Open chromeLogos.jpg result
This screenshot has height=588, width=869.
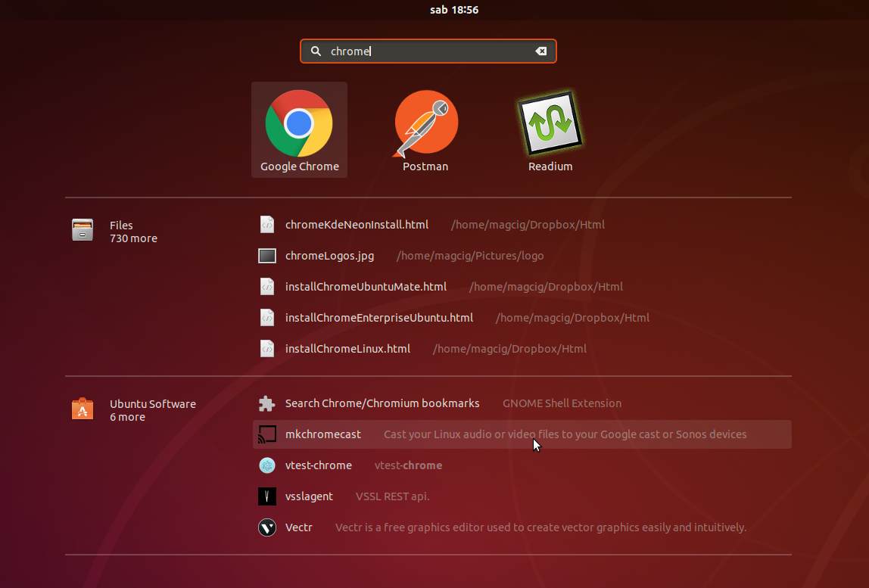click(522, 256)
